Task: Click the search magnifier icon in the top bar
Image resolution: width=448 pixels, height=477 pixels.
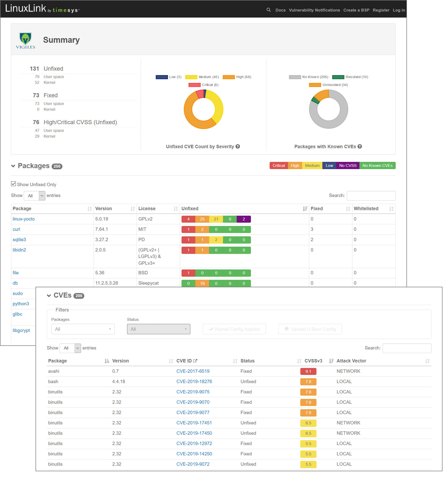Action: point(268,10)
